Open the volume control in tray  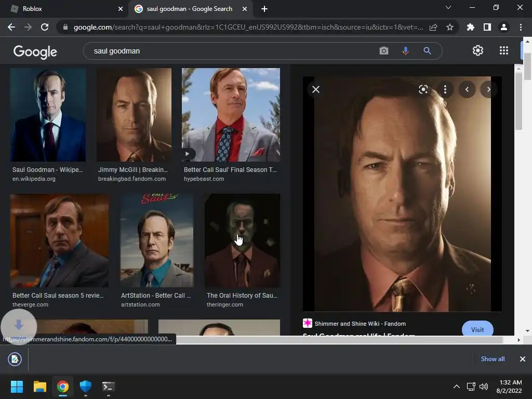coord(484,387)
